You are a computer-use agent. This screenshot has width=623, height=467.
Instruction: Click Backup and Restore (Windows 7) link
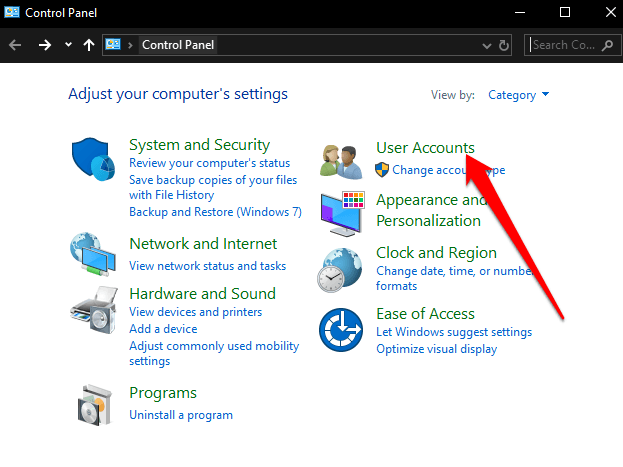pos(215,212)
